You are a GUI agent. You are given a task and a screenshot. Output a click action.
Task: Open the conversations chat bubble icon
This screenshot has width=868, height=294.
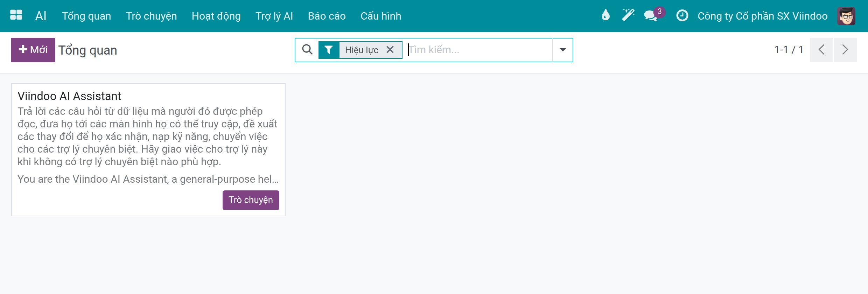pos(651,16)
